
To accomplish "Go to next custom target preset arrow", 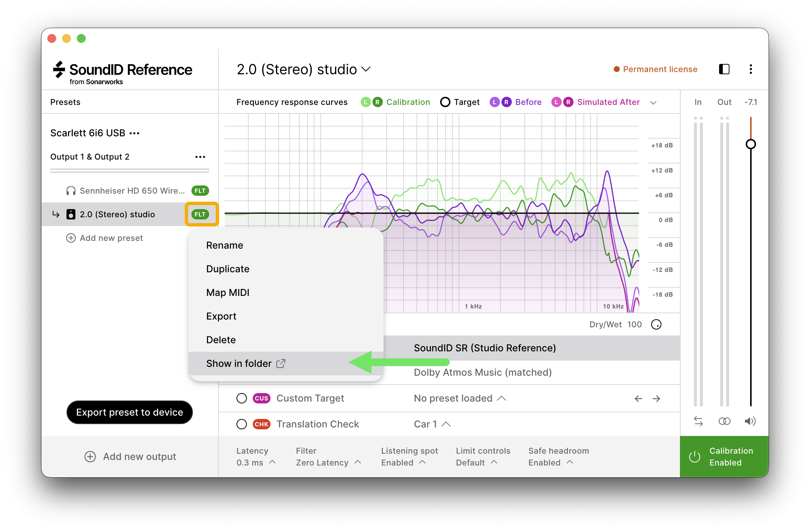I will 656,398.
